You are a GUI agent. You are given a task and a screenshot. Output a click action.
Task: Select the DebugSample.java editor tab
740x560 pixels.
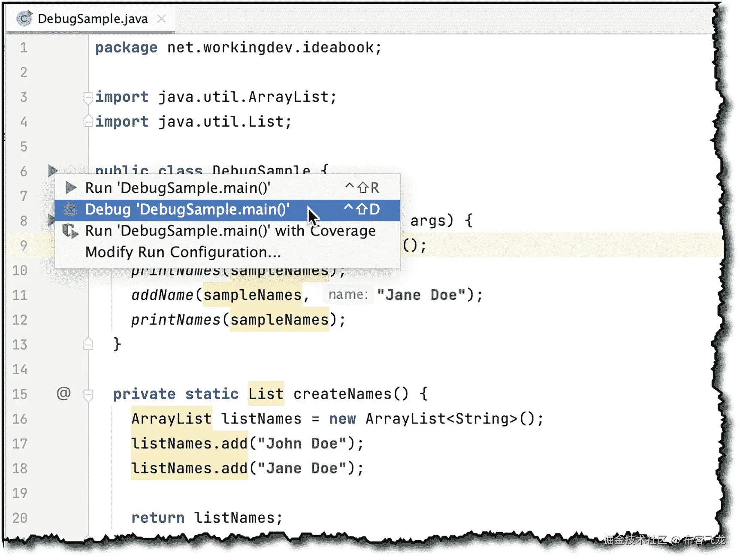(92, 18)
